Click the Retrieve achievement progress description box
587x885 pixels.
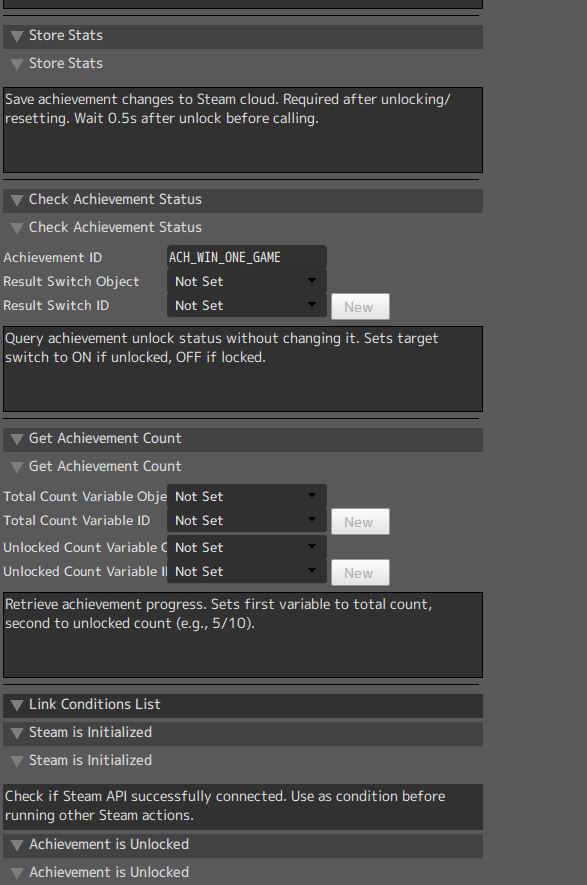tap(243, 634)
